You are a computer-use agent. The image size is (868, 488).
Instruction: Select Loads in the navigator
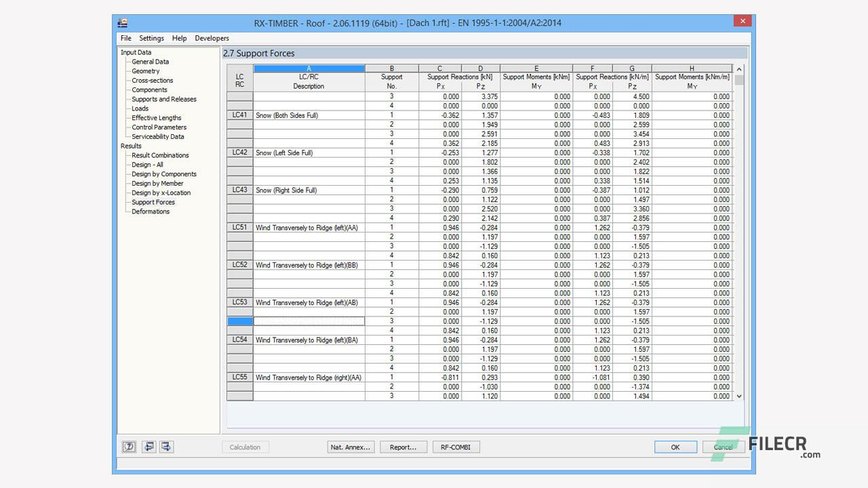(x=140, y=108)
